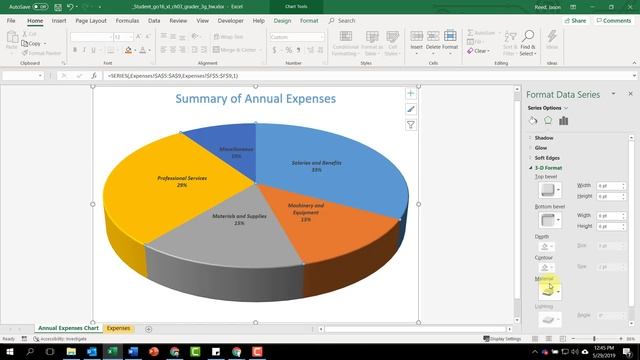Add new sheet with plus icon
The width and height of the screenshot is (640, 360).
tap(149, 329)
